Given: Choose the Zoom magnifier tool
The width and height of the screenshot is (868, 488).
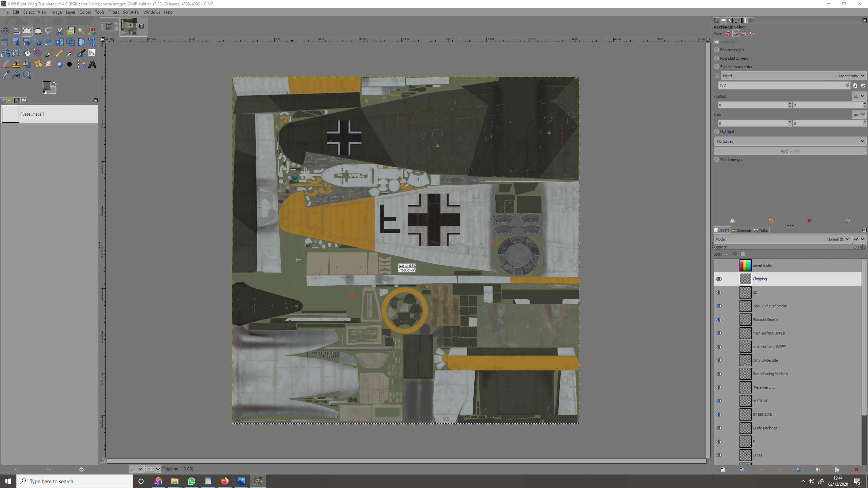Looking at the screenshot, I should [27, 75].
